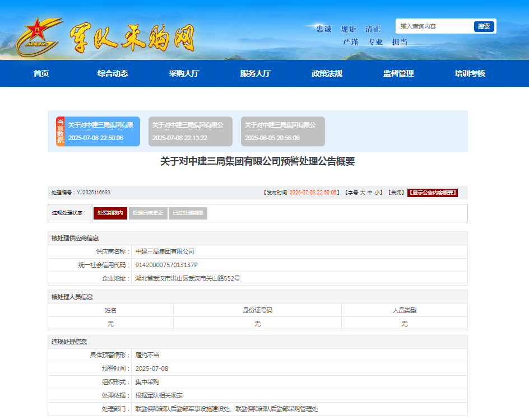Screen dimensions: 529x420
Task: Click the 关闭 link in the info bar
Action: (x=396, y=193)
